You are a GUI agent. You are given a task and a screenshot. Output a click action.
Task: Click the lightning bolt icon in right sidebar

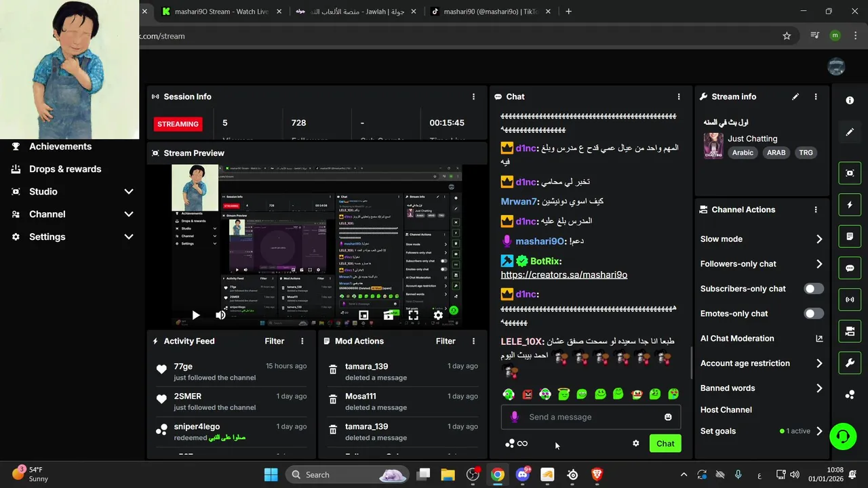(850, 205)
